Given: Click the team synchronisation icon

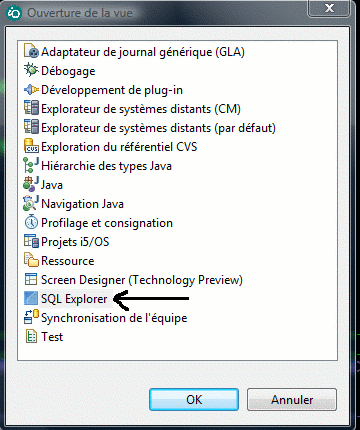Looking at the screenshot, I should tap(31, 317).
